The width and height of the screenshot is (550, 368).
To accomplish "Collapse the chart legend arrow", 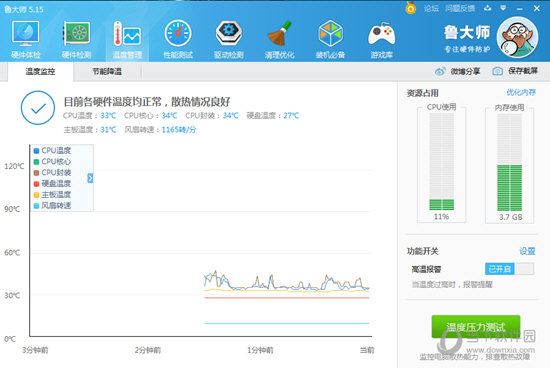I will (90, 178).
